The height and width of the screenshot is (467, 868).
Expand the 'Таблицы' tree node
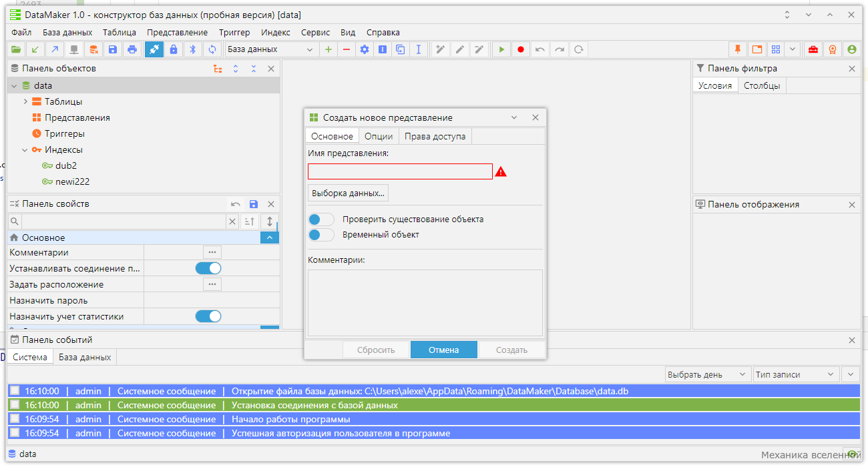coord(25,101)
